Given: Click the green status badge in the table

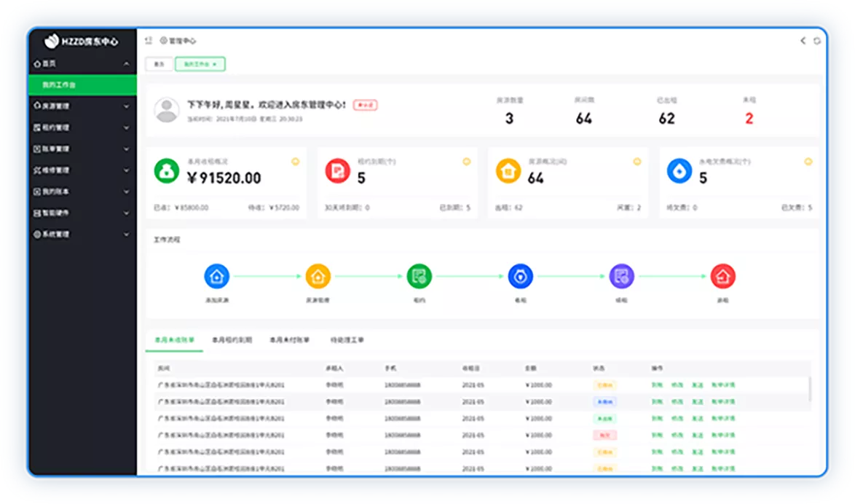Looking at the screenshot, I should (604, 418).
